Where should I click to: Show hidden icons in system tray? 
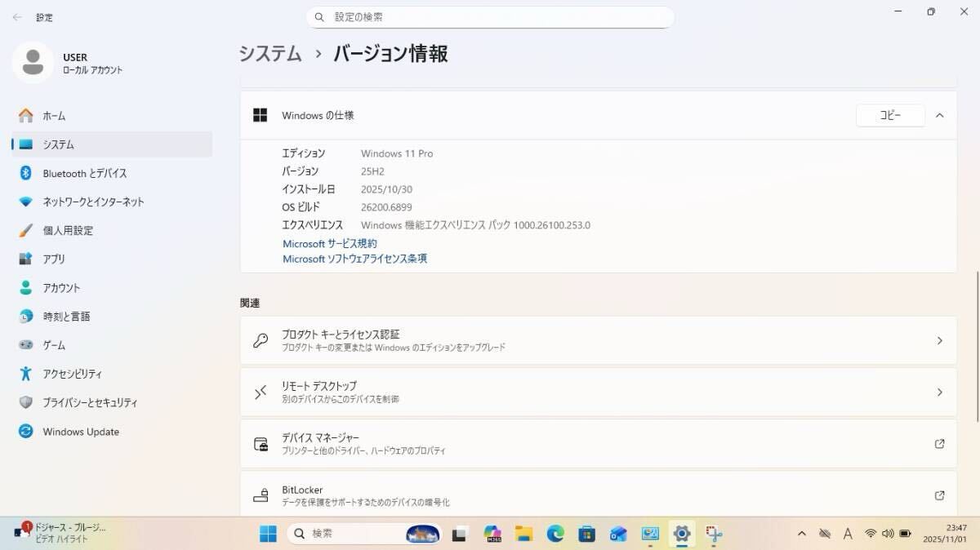coord(801,534)
